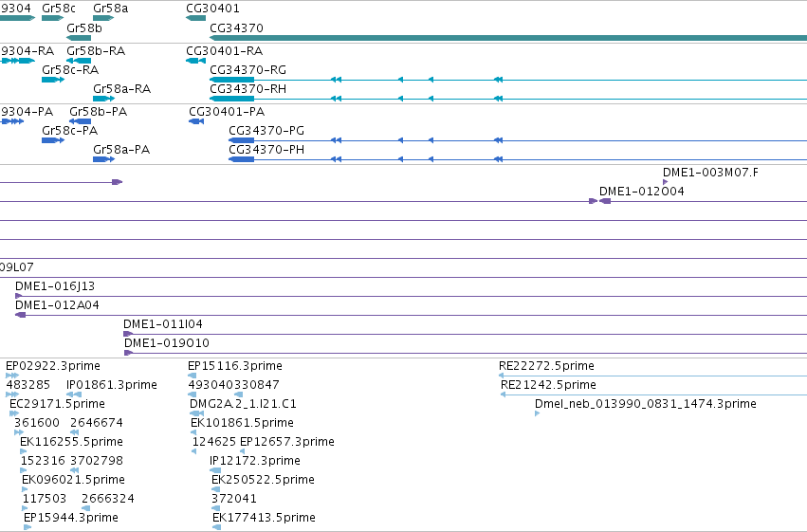This screenshot has width=807, height=532.
Task: Select the DME1-012O04 clone end marker
Action: 605,201
